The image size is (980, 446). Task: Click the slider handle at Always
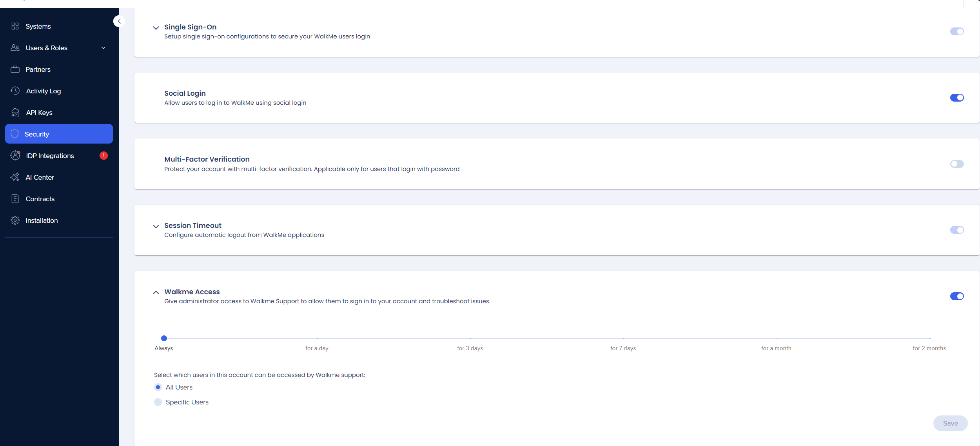(x=164, y=338)
